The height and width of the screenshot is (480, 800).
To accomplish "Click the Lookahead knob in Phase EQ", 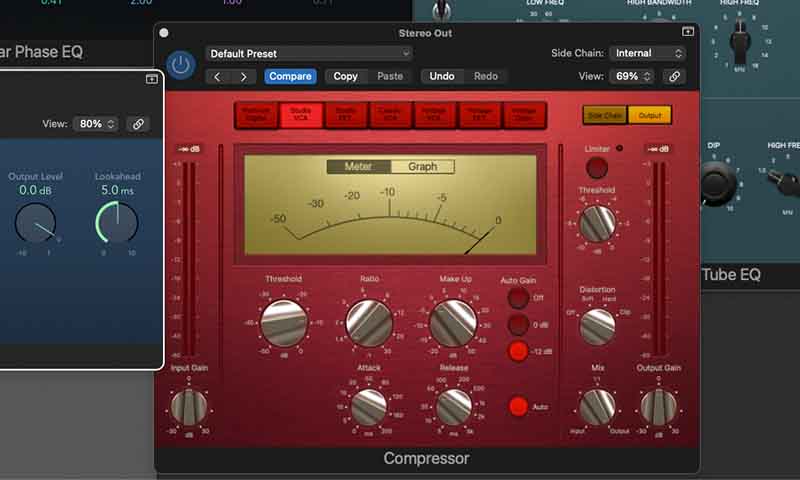I will tap(117, 222).
